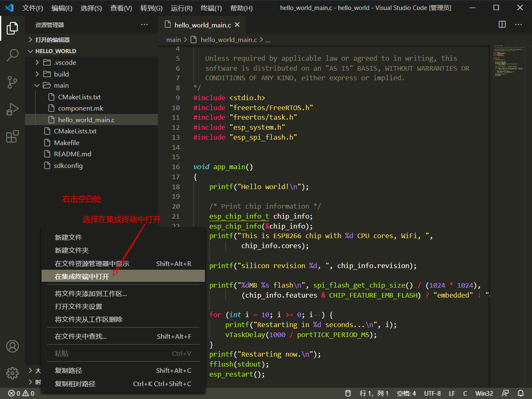532x399 pixels.
Task: Open the 编辑(E) menu
Action: (x=62, y=8)
